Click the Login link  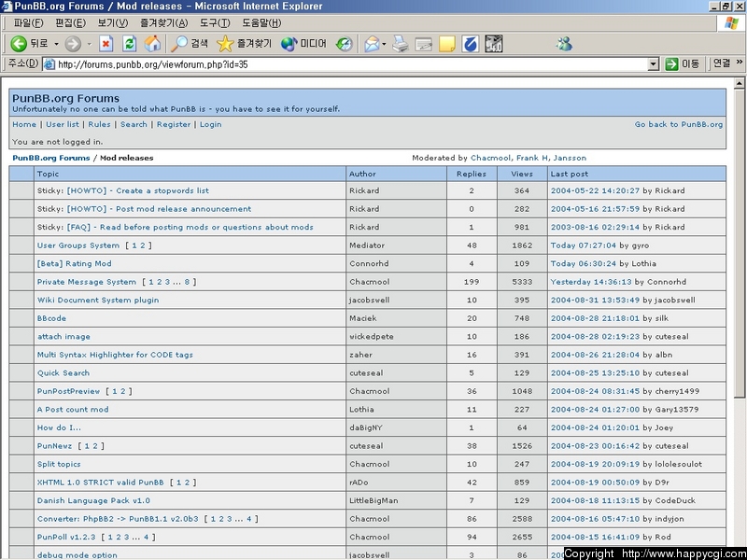coord(211,124)
